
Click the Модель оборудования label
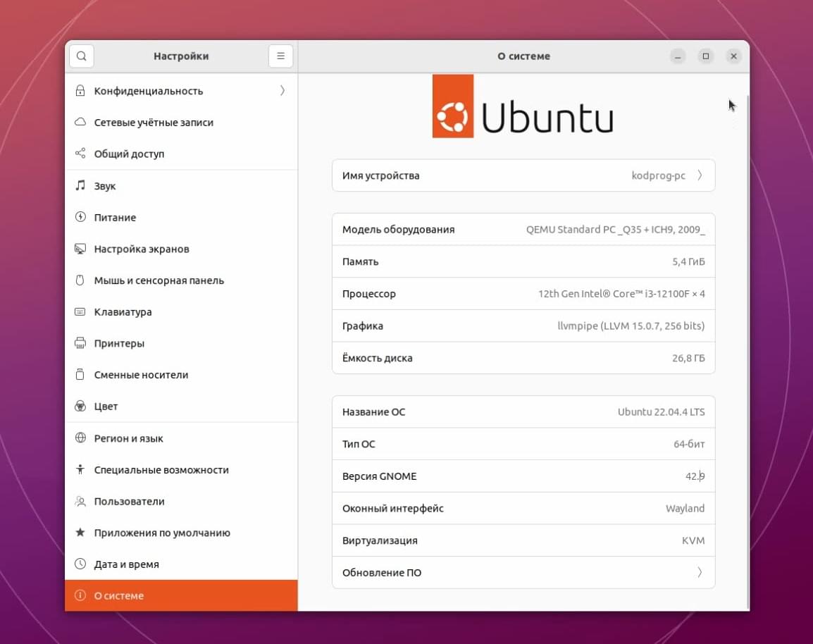tap(398, 230)
